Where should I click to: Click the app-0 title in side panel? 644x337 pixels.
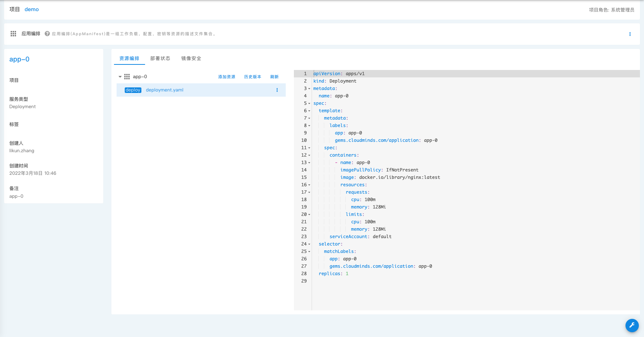19,59
